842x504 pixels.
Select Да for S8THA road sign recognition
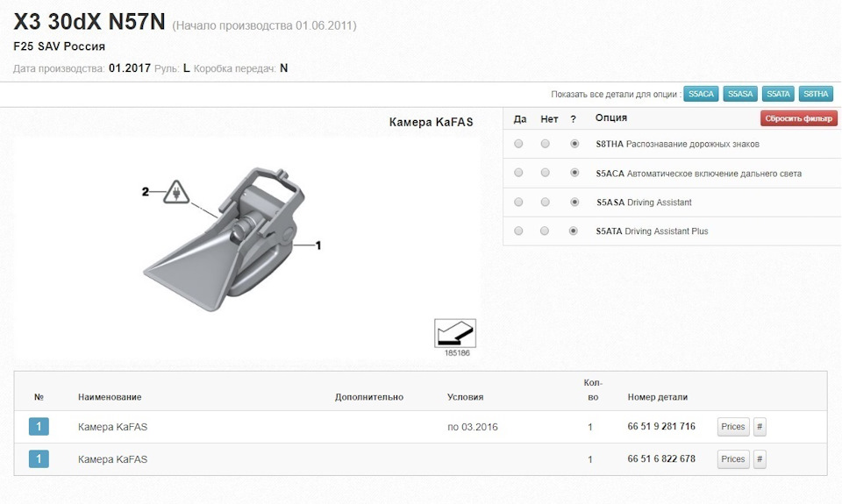pos(518,144)
